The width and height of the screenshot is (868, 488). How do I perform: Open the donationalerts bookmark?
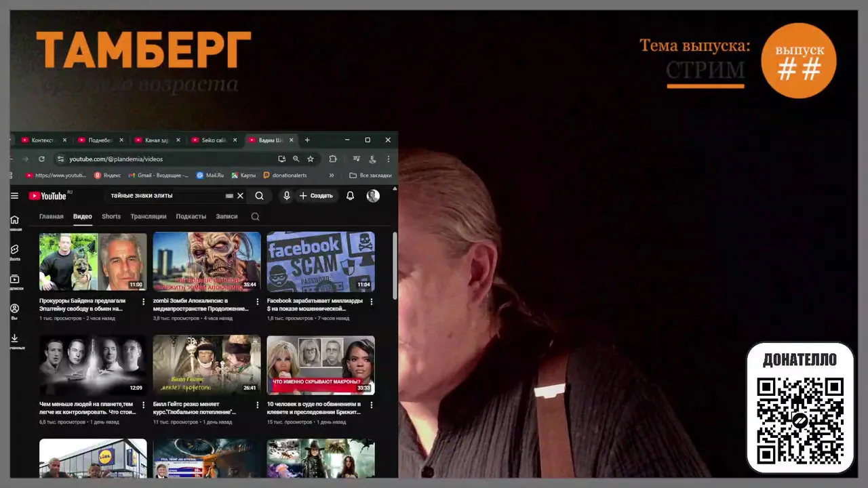pos(285,175)
